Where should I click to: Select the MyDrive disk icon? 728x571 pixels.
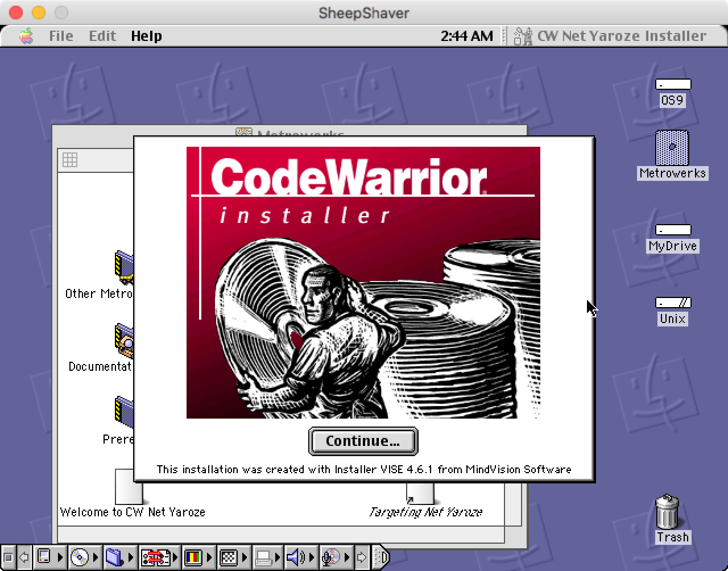(x=673, y=230)
